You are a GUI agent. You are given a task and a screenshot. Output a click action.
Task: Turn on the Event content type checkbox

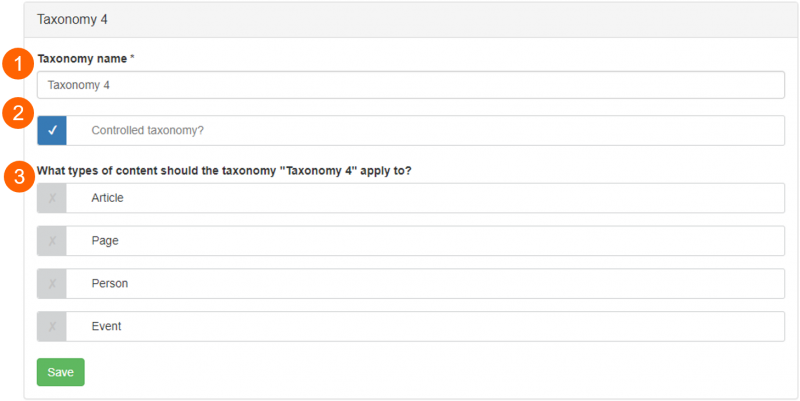click(52, 327)
